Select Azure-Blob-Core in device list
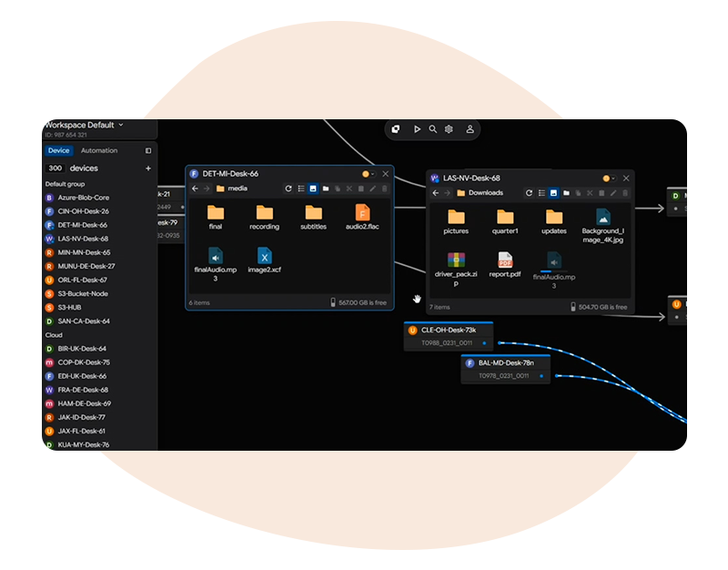 pyautogui.click(x=83, y=198)
